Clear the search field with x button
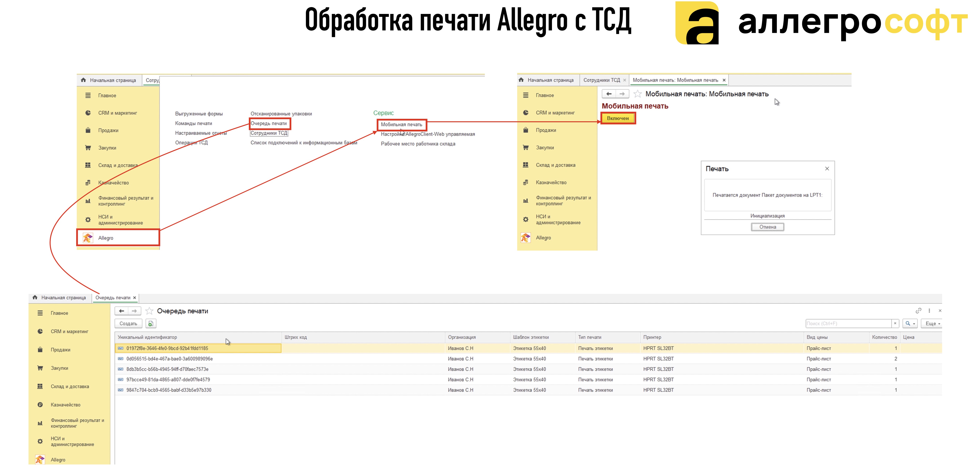Screen dimensions: 980x466 895,323
